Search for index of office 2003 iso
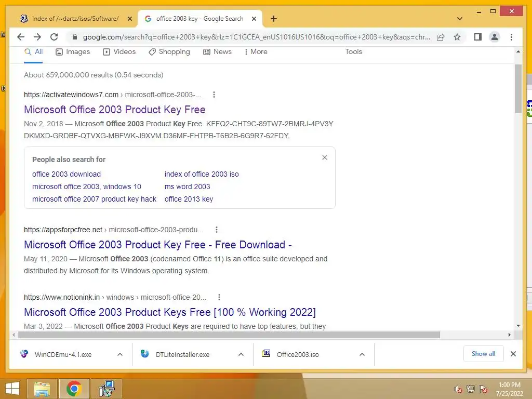The height and width of the screenshot is (399, 532). point(202,174)
